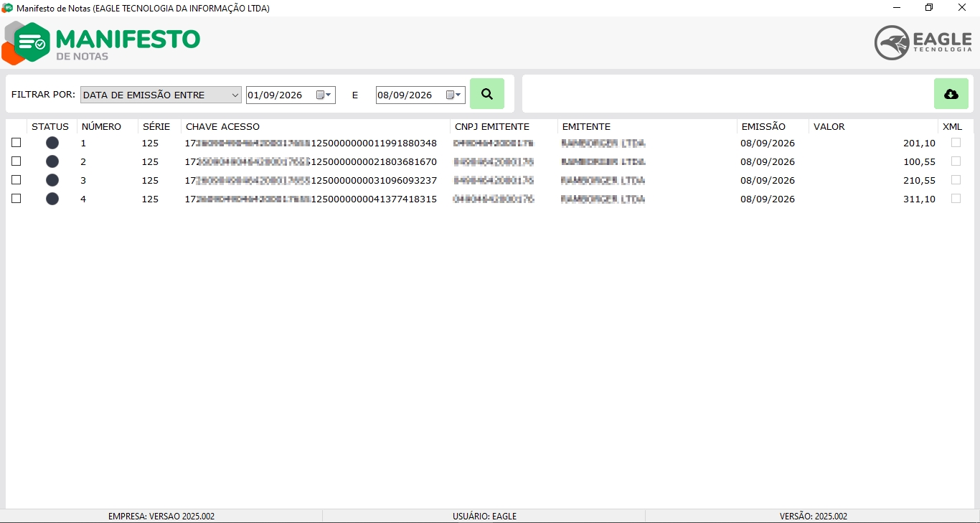Click the cloud download button
The width and height of the screenshot is (980, 523).
951,94
